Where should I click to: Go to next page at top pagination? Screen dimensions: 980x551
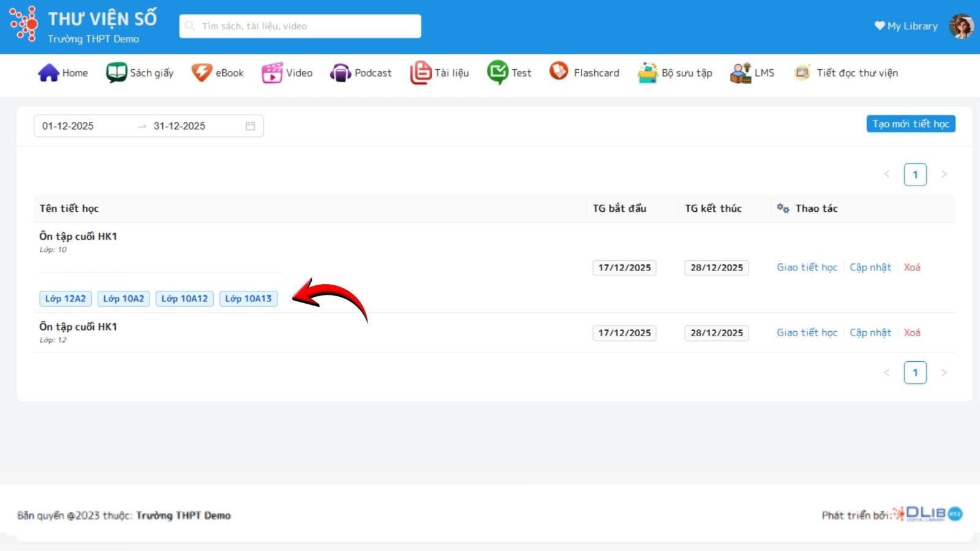click(944, 174)
